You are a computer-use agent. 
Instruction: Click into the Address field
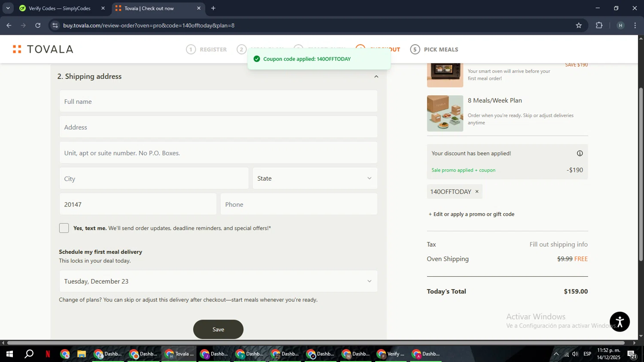click(218, 127)
